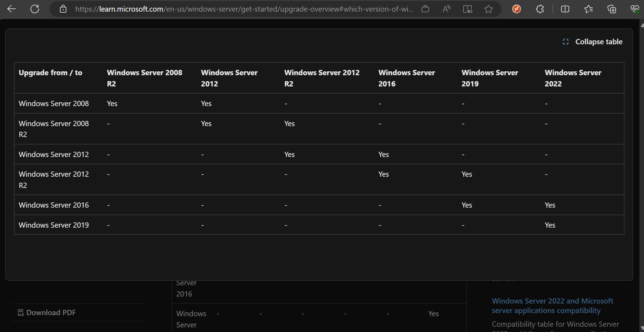Toggle split screen view in the toolbar
Image resolution: width=644 pixels, height=332 pixels.
[x=565, y=9]
